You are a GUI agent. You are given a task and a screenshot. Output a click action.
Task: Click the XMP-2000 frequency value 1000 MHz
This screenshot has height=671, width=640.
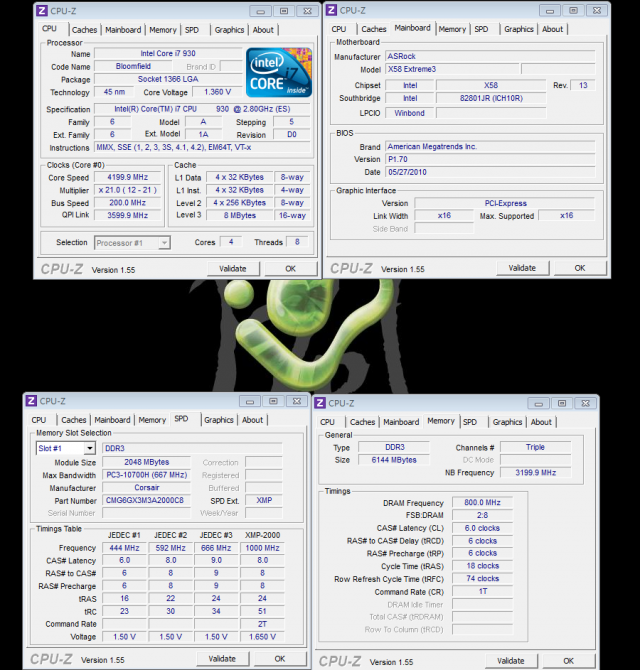[x=262, y=548]
